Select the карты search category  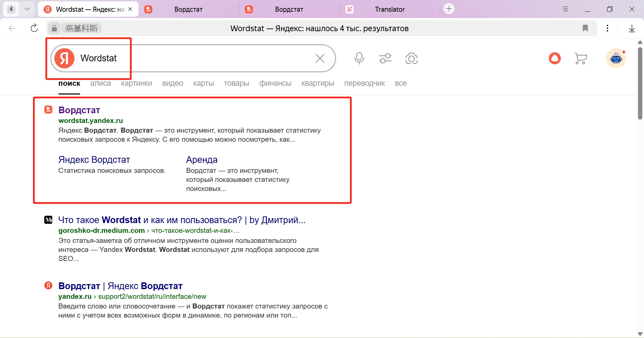[204, 83]
